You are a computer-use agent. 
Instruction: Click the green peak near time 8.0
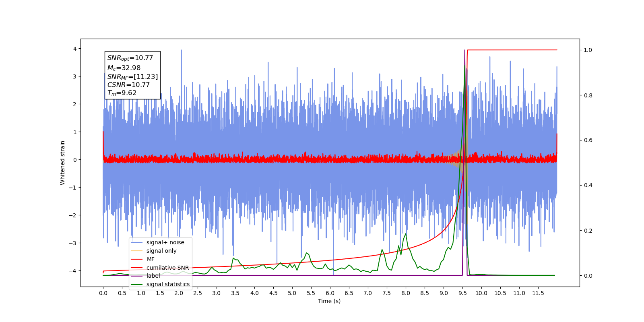coord(405,234)
